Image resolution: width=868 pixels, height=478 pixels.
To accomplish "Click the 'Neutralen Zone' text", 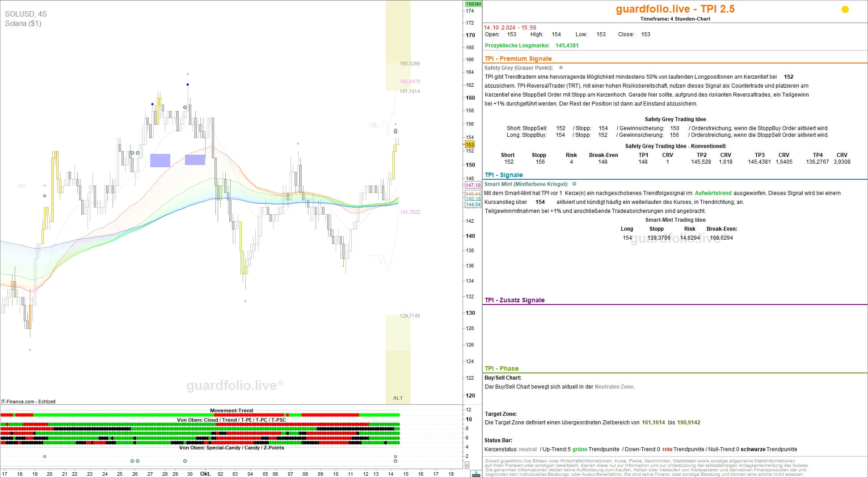I will [614, 387].
